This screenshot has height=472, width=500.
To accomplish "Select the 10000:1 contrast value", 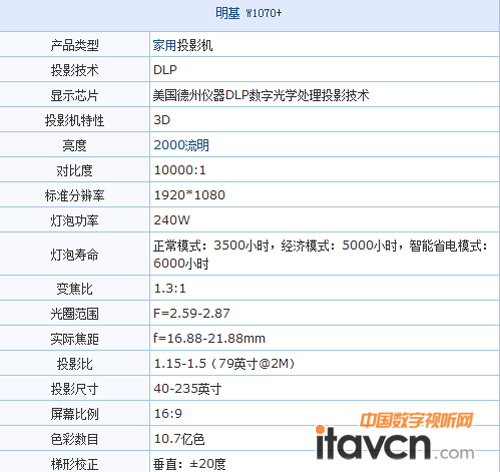I will point(180,170).
